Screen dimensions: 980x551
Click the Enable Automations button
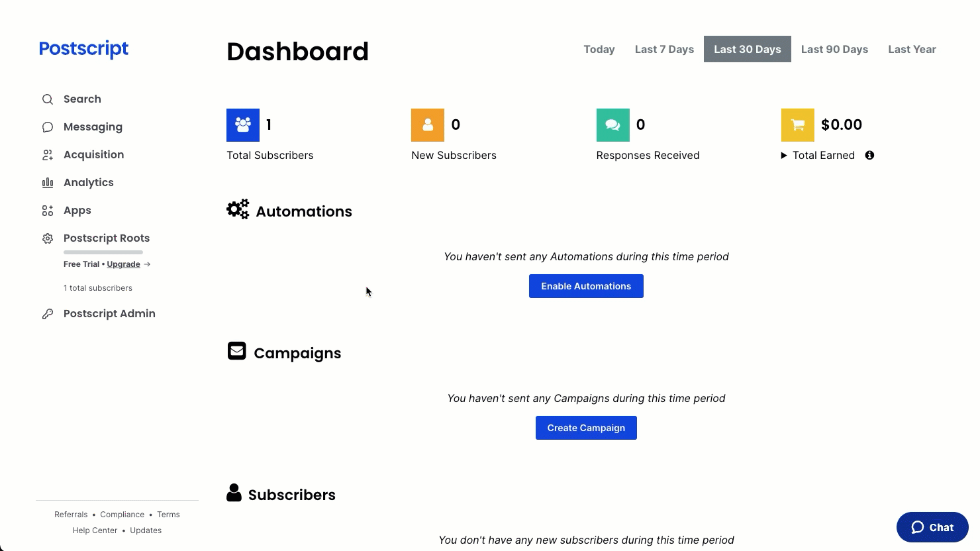point(586,286)
